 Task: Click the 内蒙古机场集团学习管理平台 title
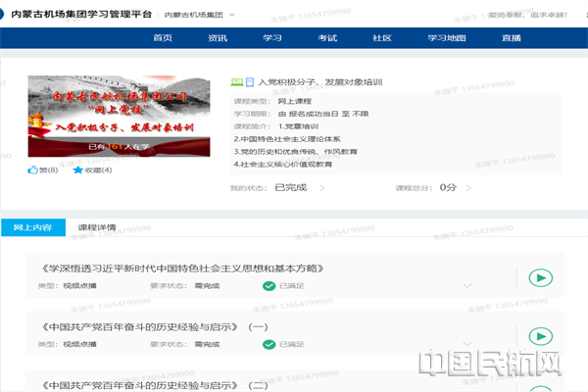click(81, 15)
